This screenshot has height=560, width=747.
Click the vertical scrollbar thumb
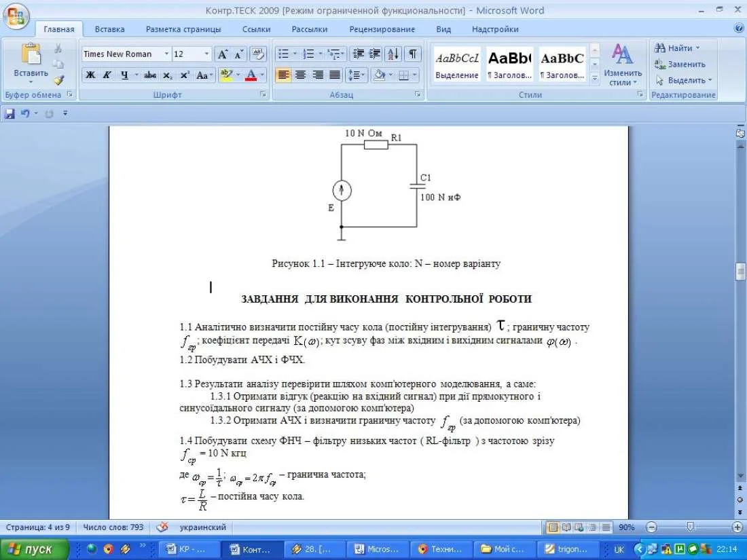coord(740,272)
